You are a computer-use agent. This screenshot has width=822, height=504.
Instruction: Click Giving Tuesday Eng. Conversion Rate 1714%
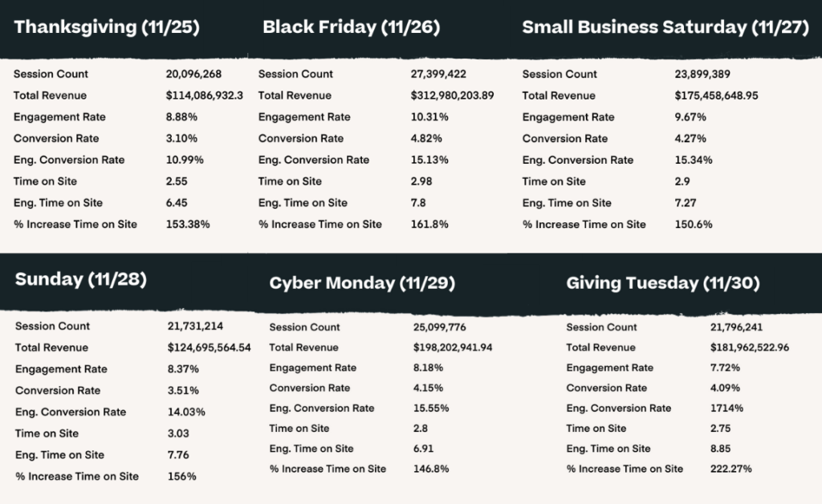(726, 408)
